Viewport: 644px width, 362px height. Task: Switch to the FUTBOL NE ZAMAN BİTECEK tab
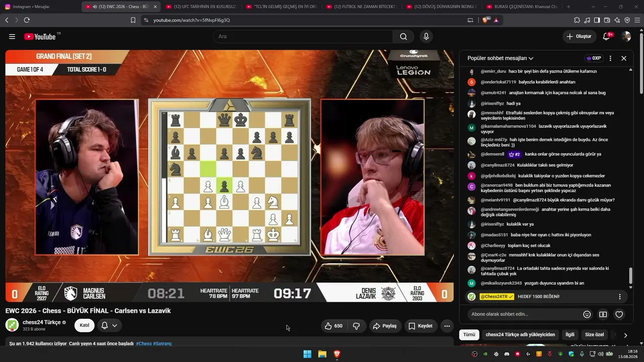(362, 7)
